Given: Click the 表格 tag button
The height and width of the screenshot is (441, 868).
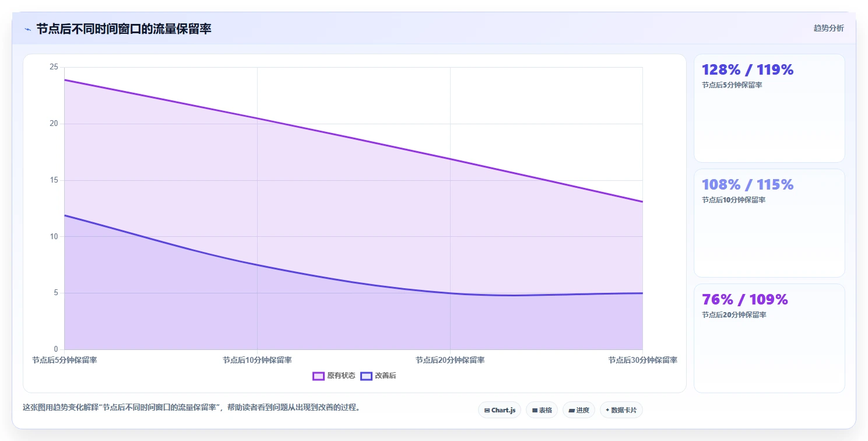Looking at the screenshot, I should (542, 410).
